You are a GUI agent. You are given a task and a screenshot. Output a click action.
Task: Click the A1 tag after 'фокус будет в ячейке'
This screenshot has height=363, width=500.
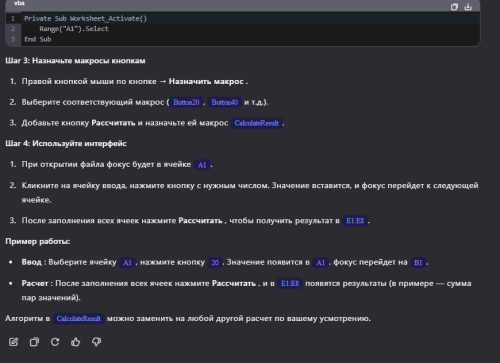pos(202,165)
